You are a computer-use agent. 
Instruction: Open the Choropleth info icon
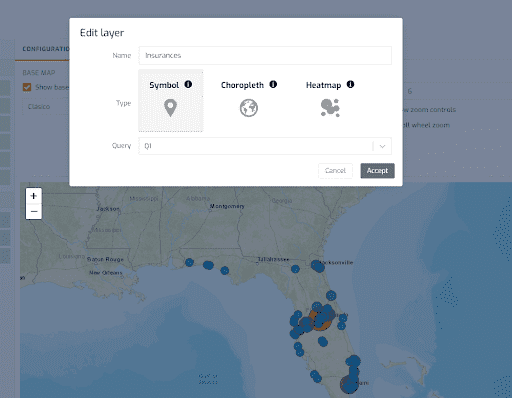pos(273,84)
